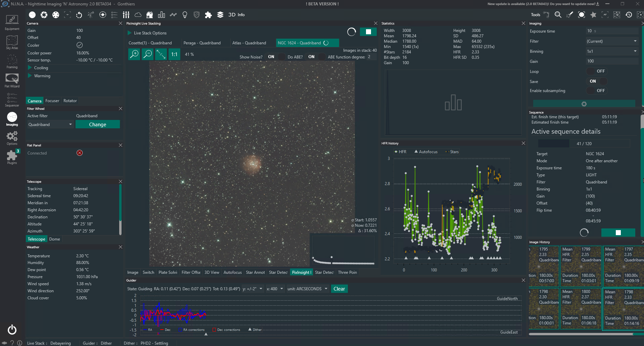
Task: Click the ABE function degree field
Action: [x=372, y=57]
